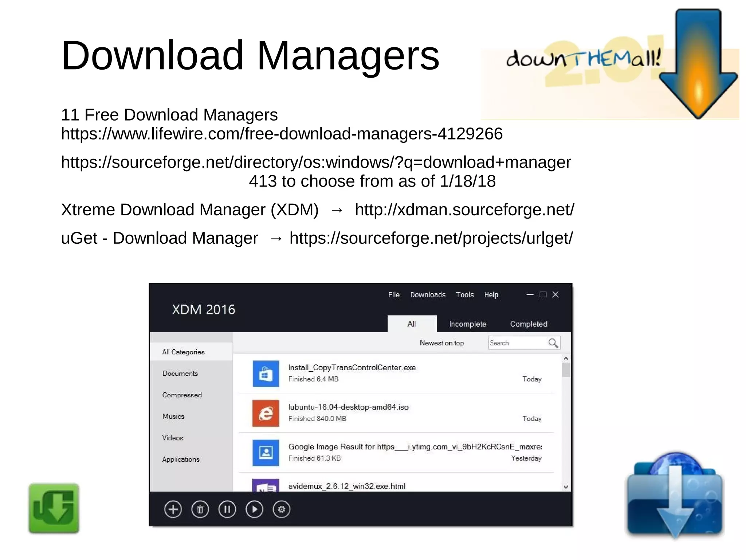
Task: Click the DownThemAll 2.0 logo image
Action: [610, 64]
